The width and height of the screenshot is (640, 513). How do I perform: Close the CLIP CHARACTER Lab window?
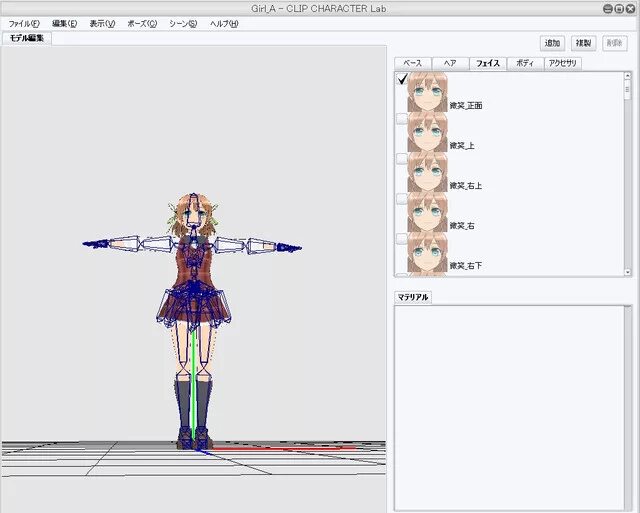coord(630,8)
